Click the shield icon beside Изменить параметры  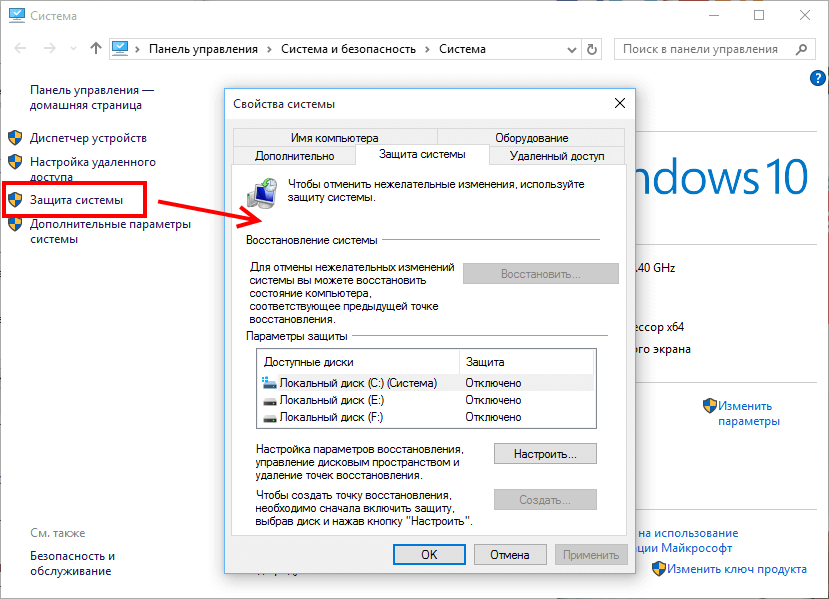tap(709, 406)
